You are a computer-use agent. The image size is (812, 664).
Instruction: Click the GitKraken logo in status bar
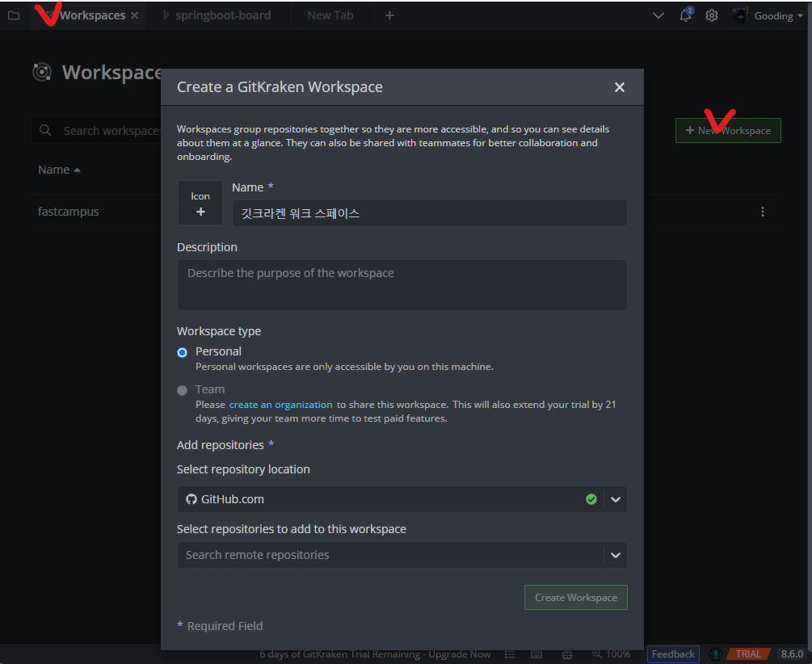[716, 654]
